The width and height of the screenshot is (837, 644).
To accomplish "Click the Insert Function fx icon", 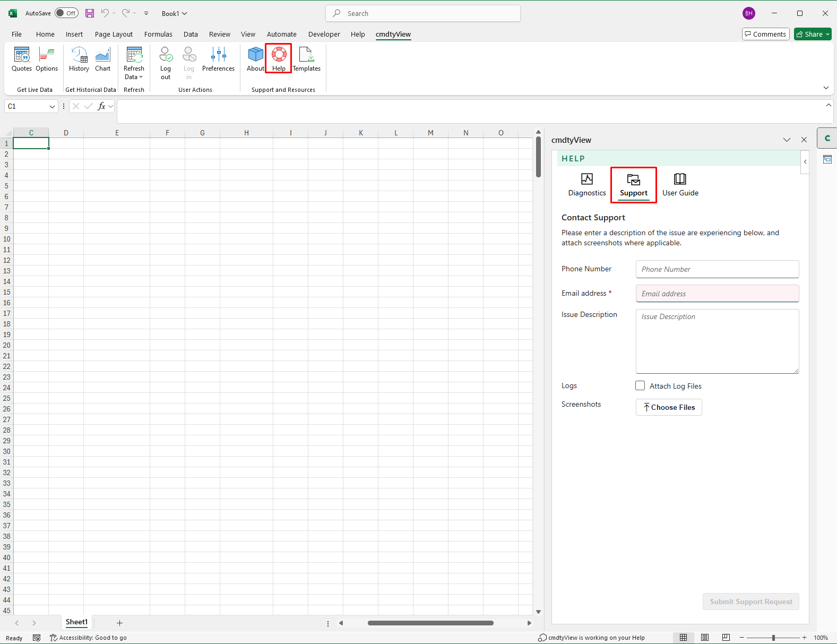I will click(x=102, y=106).
